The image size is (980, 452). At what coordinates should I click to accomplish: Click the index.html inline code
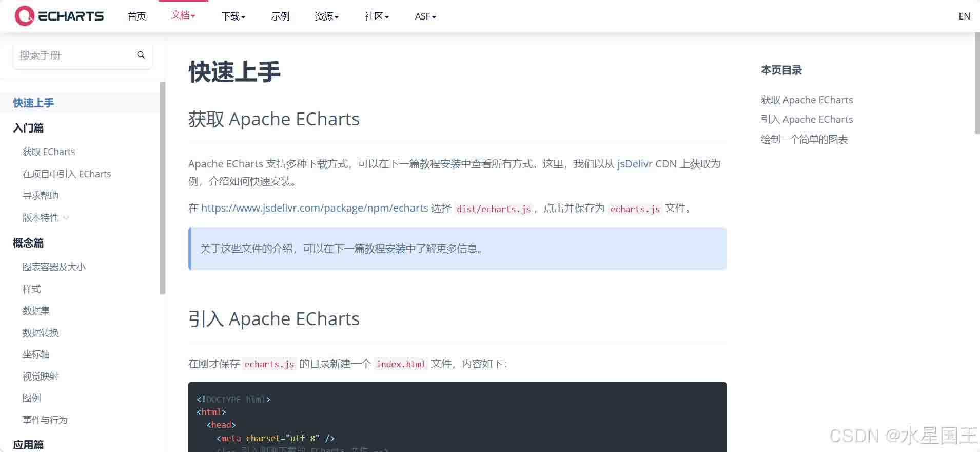pyautogui.click(x=401, y=364)
